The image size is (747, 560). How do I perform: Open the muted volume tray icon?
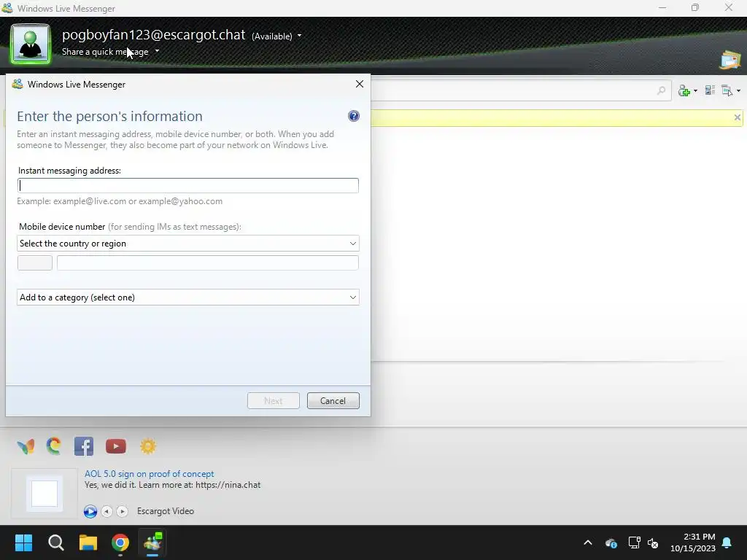pos(653,542)
